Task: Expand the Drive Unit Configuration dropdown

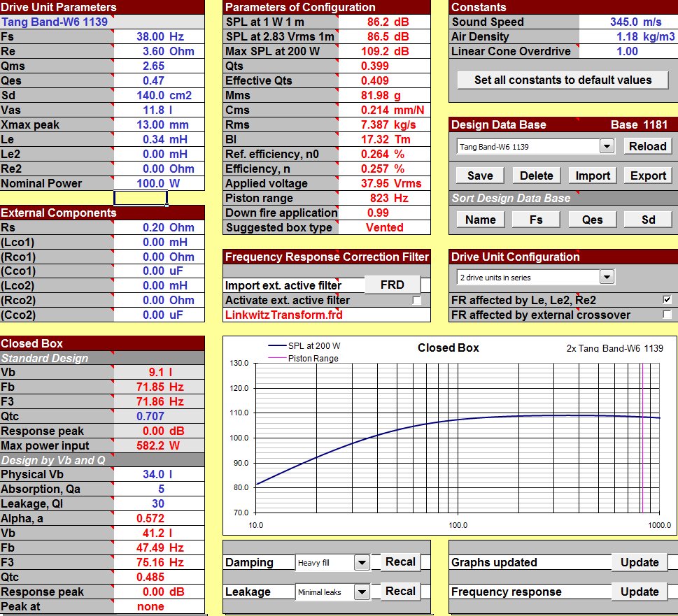Action: (x=607, y=277)
